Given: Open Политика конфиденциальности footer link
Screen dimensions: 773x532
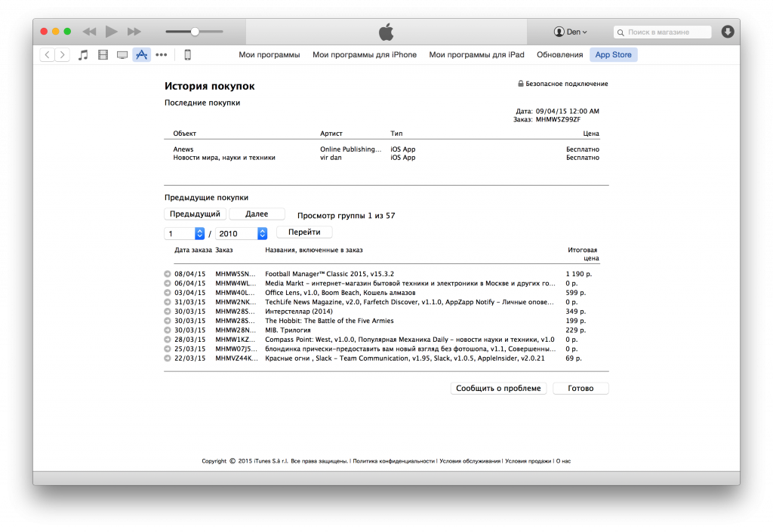Looking at the screenshot, I should 393,461.
